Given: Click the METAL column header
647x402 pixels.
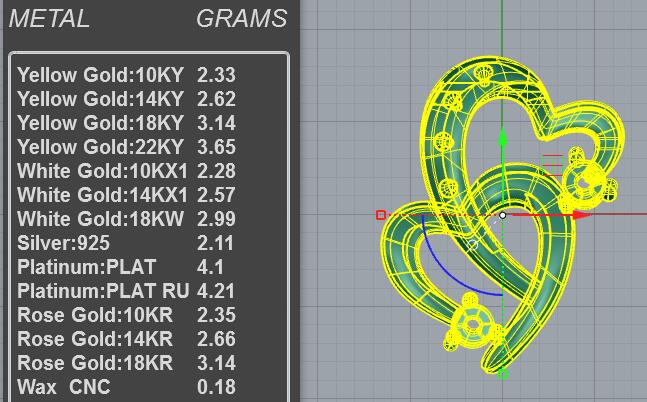Looking at the screenshot, I should tap(49, 19).
